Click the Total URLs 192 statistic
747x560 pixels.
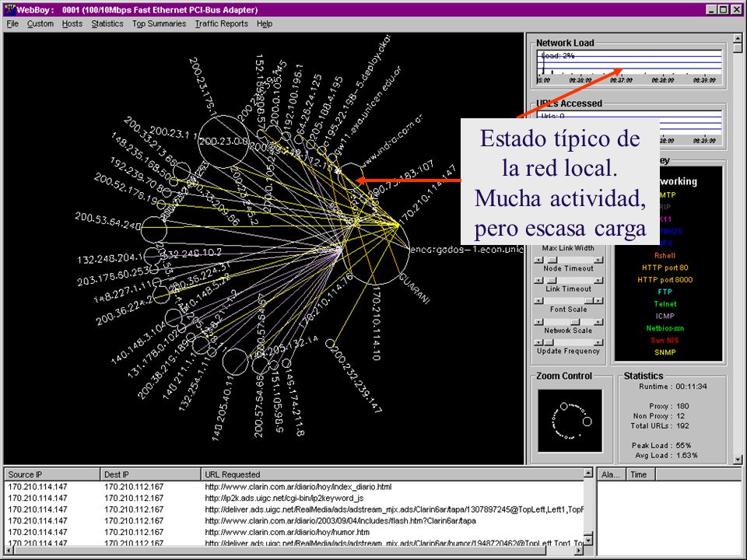[x=660, y=425]
